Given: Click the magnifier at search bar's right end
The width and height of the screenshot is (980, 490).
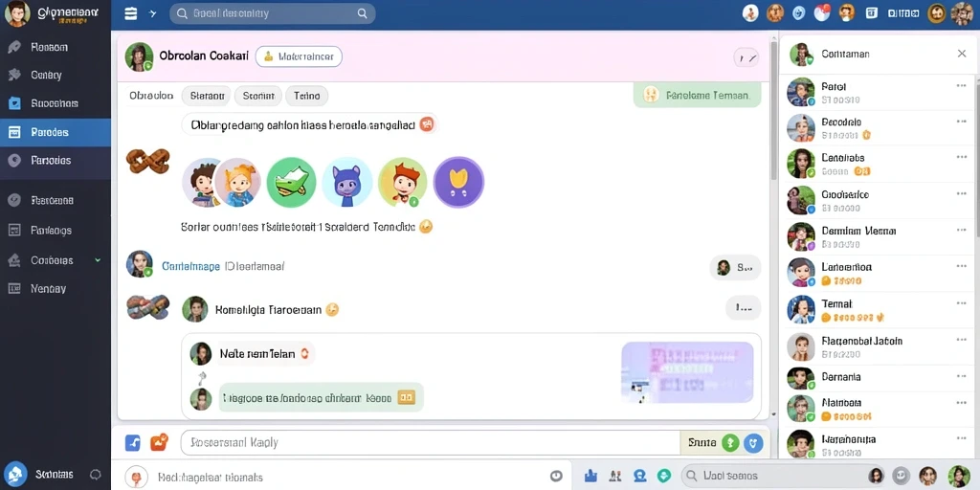Looking at the screenshot, I should (x=362, y=13).
